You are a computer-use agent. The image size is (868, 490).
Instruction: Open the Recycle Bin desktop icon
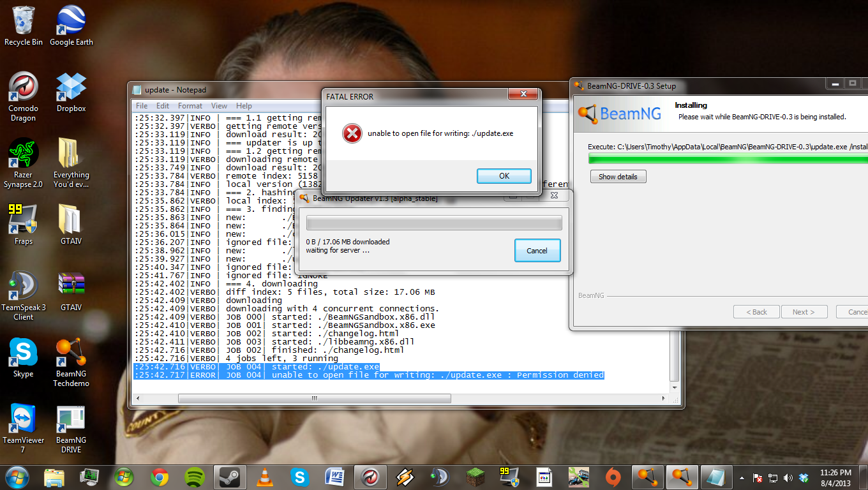tap(24, 26)
